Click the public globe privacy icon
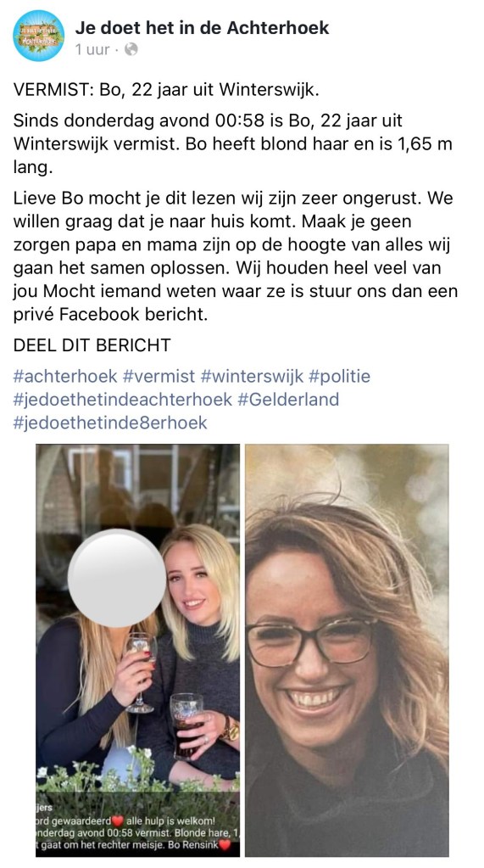This screenshot has width=484, height=868. tap(131, 50)
